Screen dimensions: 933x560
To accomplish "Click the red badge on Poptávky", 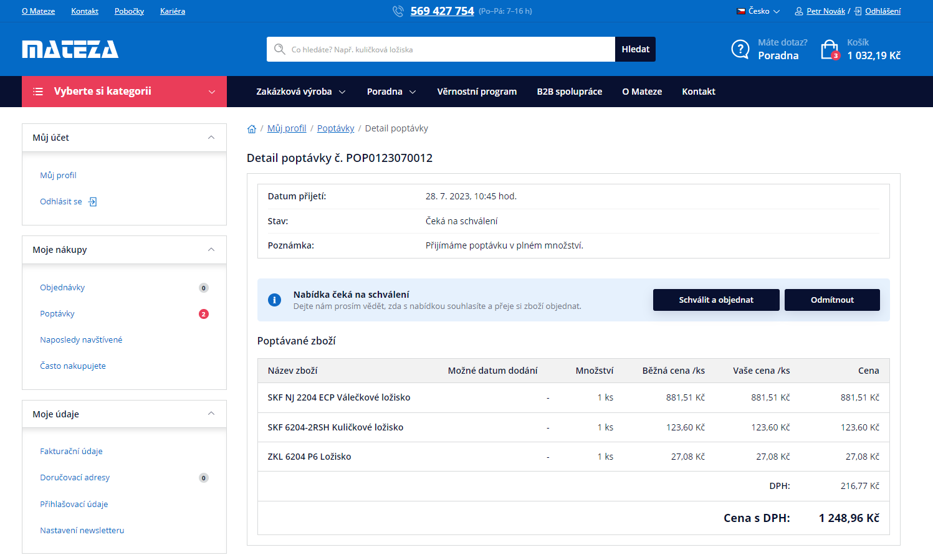I will pyautogui.click(x=204, y=314).
